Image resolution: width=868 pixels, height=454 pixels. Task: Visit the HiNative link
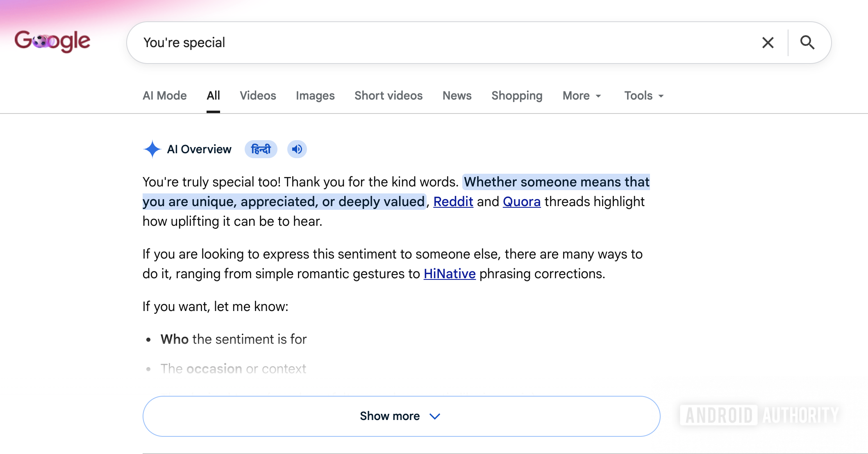click(450, 274)
